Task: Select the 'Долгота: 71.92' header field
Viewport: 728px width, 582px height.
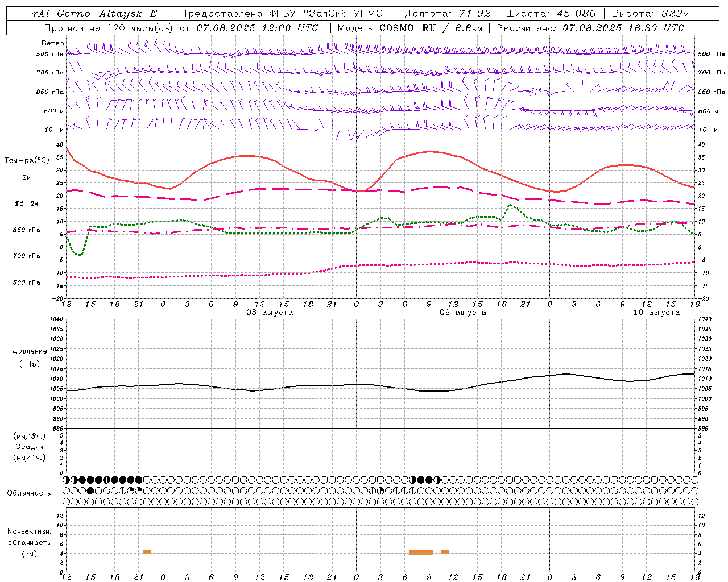Action: pyautogui.click(x=448, y=14)
